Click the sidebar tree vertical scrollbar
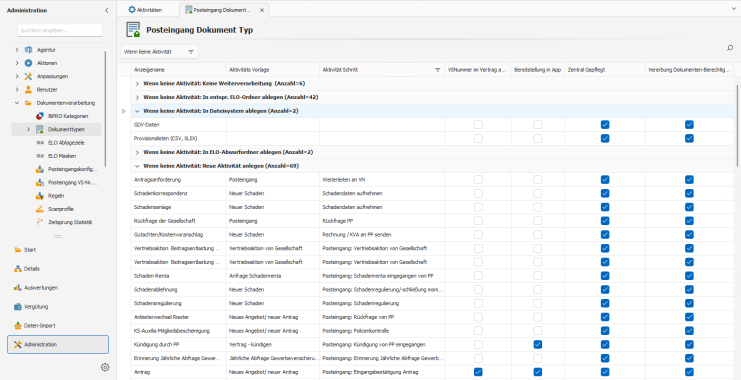 click(105, 109)
